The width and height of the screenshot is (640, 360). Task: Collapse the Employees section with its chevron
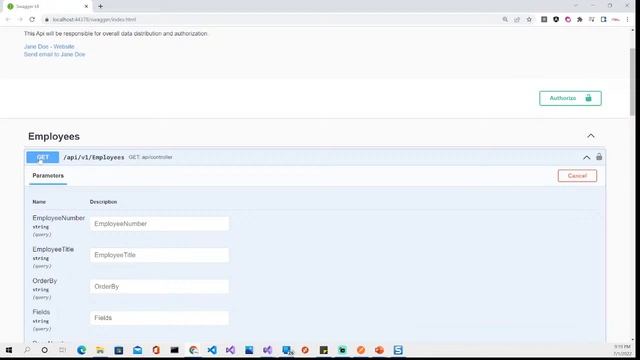point(591,136)
